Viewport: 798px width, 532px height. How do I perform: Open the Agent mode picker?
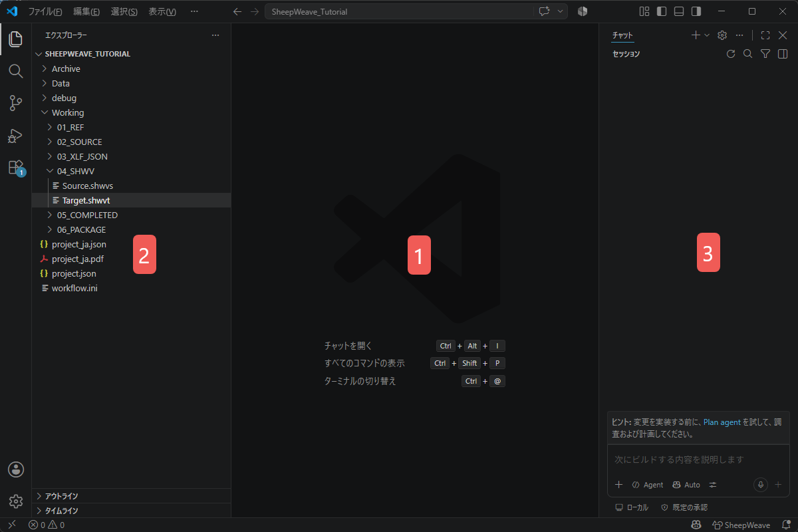[648, 485]
